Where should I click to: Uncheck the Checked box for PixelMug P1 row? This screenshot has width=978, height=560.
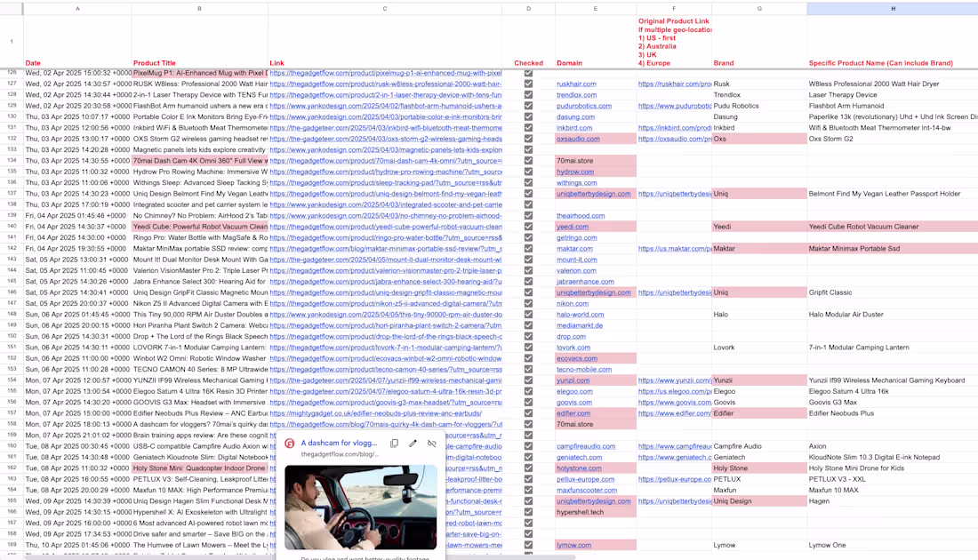pos(528,73)
